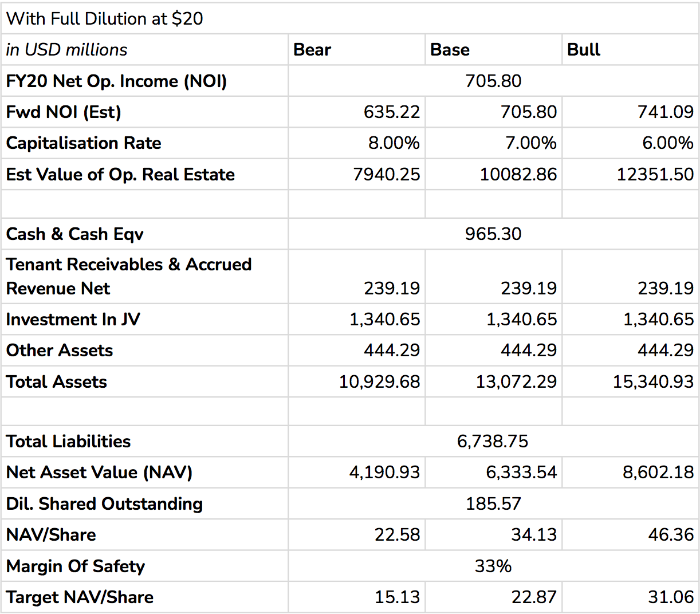
Task: Select Bear column 1,340.65 JV investment
Action: [356, 319]
